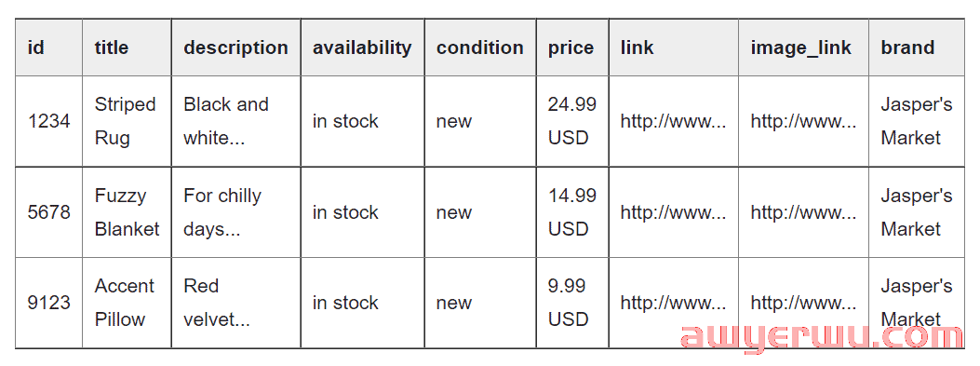Click the image_link column header
This screenshot has height=366, width=980.
[803, 47]
